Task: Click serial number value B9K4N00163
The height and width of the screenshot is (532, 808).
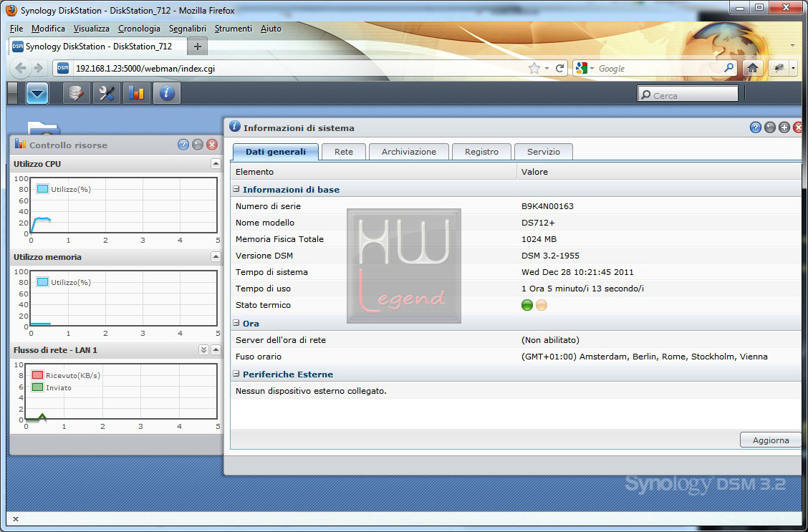Action: point(547,206)
